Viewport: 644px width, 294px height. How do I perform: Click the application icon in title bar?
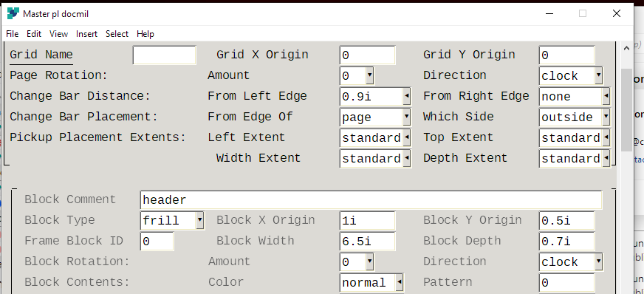(x=13, y=13)
